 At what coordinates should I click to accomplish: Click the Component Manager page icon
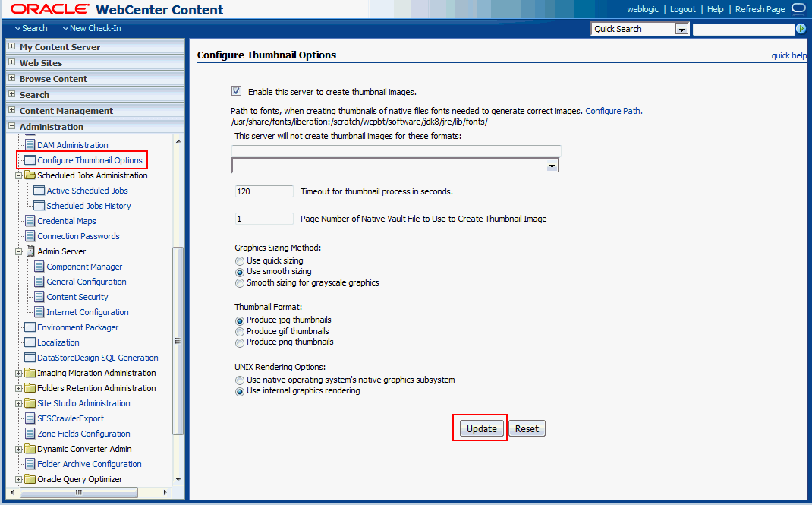(39, 267)
